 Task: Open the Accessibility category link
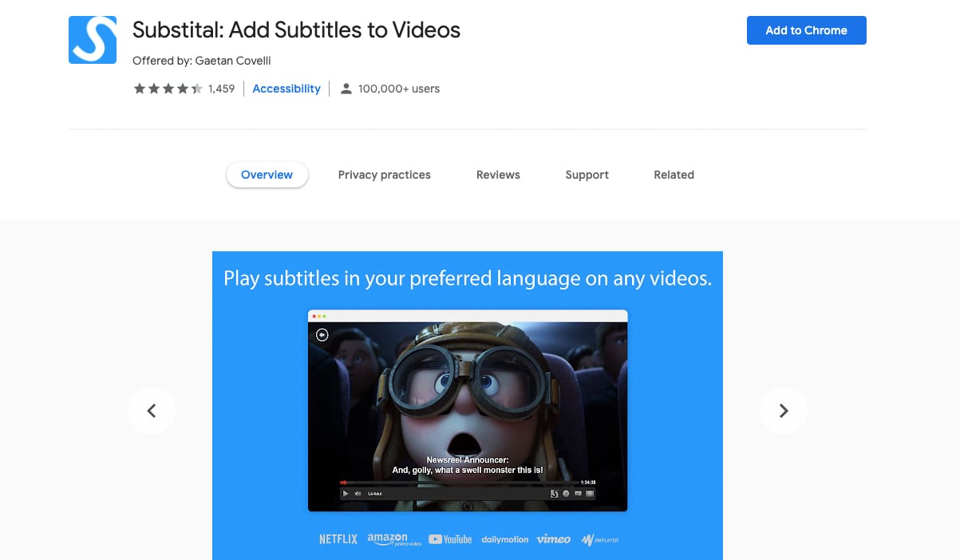pyautogui.click(x=286, y=89)
